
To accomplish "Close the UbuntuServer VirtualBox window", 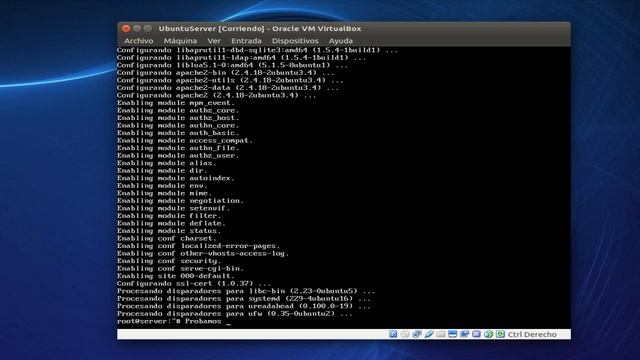I will click(126, 28).
